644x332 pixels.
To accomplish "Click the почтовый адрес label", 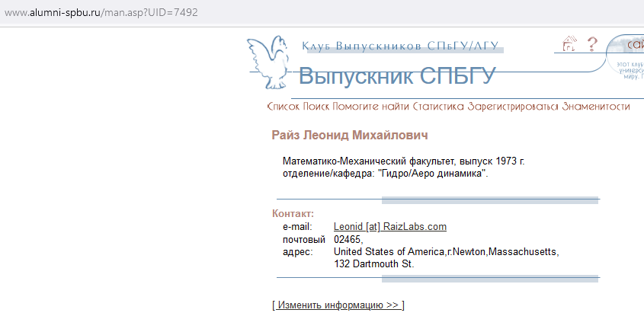I will tap(303, 245).
